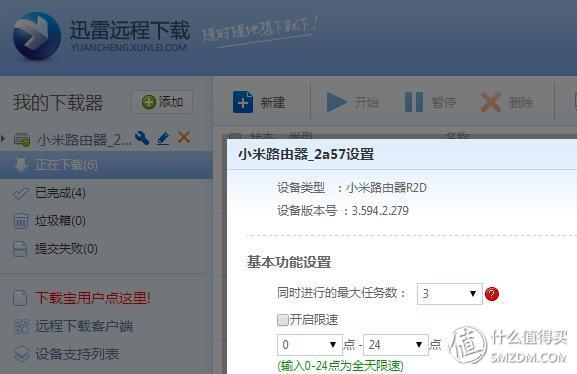Click the 垃圾箱 trash bin icon
The height and width of the screenshot is (374, 577).
[x=20, y=221]
